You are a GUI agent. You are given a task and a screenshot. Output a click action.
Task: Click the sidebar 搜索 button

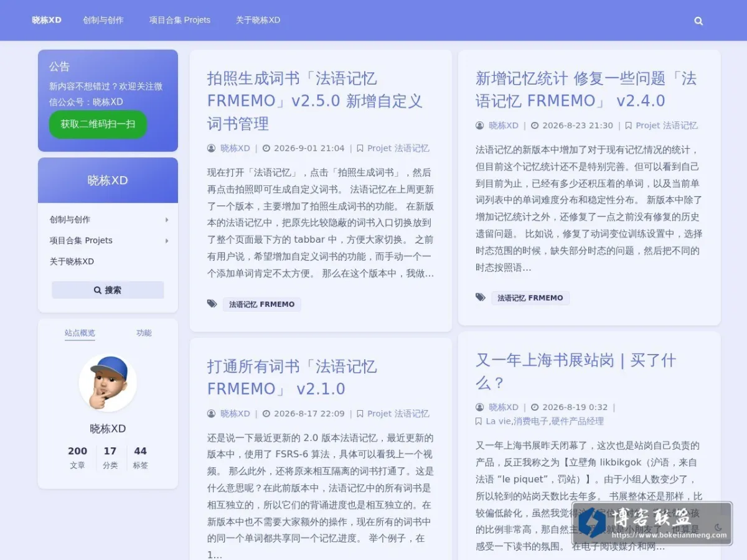coord(108,290)
